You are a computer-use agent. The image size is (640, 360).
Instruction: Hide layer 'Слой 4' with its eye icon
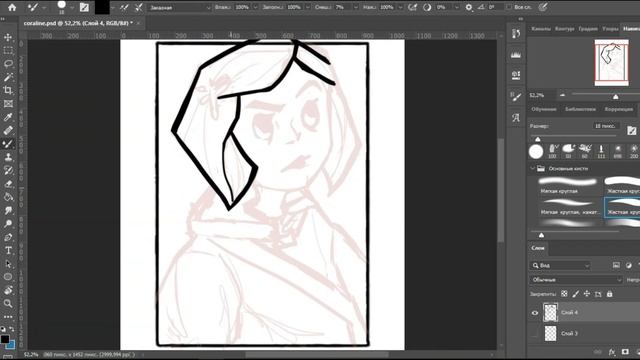(535, 313)
